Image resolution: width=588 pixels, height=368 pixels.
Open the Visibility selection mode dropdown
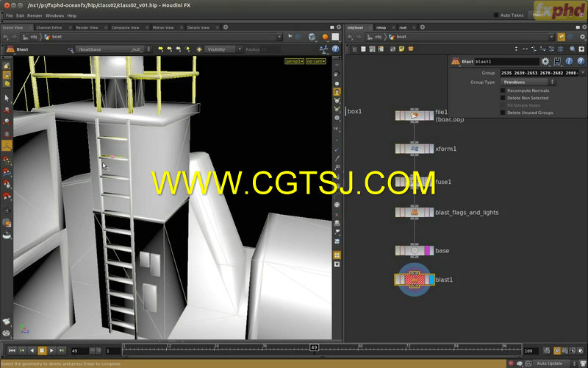click(224, 49)
